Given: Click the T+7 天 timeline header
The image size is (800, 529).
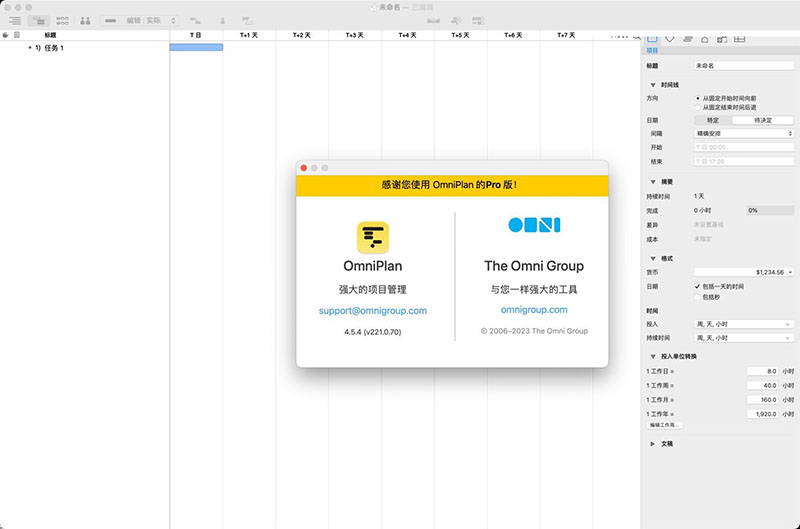Looking at the screenshot, I should [566, 35].
